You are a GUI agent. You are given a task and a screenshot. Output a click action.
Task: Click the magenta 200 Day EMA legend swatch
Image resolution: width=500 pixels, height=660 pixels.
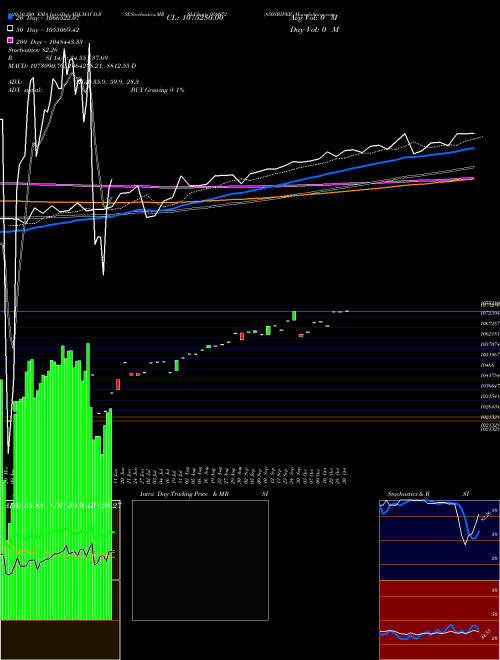[10, 41]
